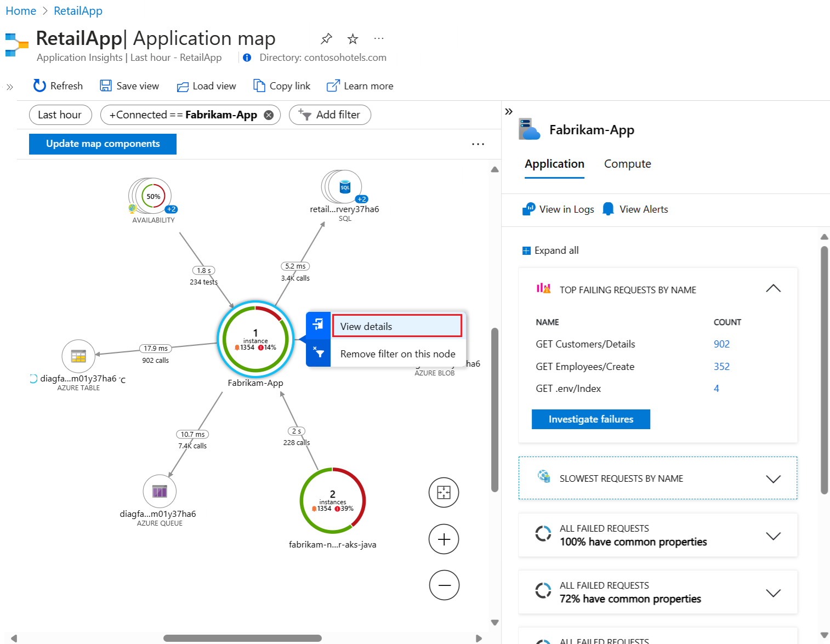
Task: Click the horizontal scrollbar under the map
Action: [242, 638]
